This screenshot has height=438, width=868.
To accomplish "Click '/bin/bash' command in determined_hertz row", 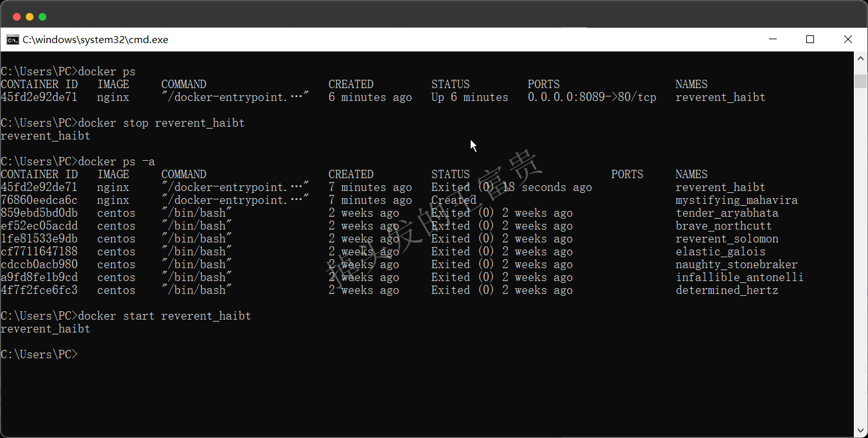I will tap(197, 290).
